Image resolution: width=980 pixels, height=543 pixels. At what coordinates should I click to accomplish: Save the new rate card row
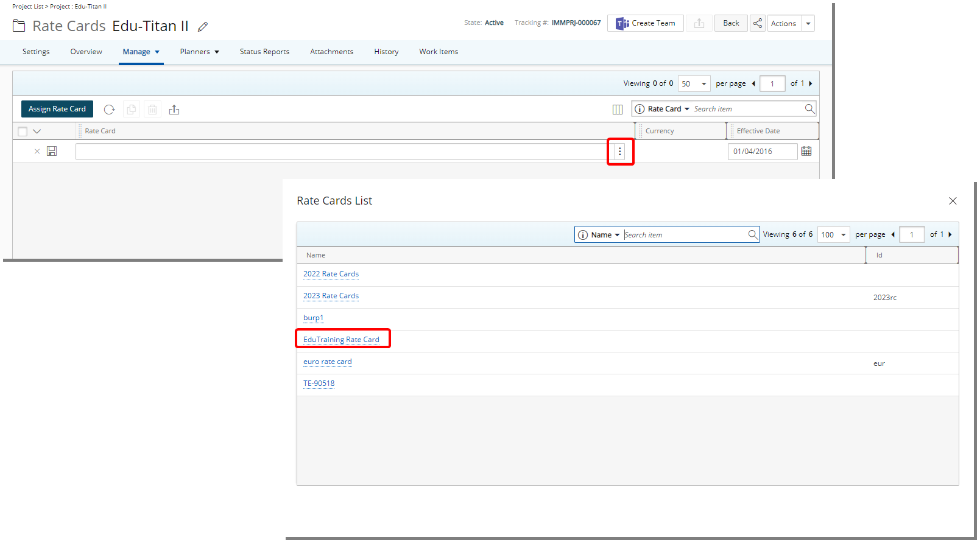click(x=52, y=151)
